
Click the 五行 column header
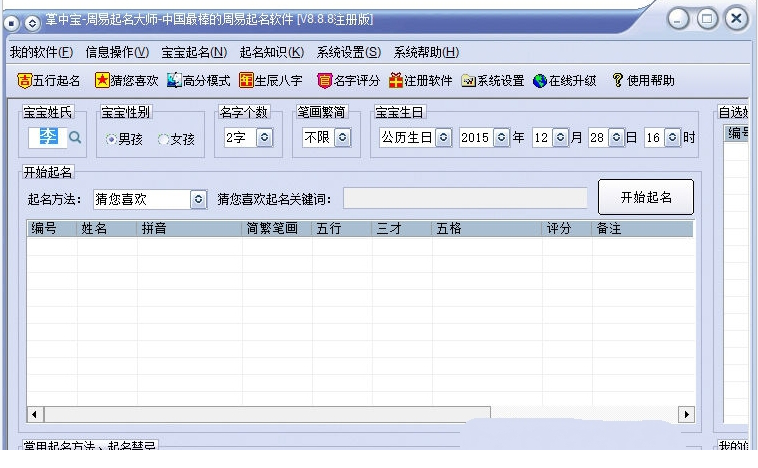342,228
